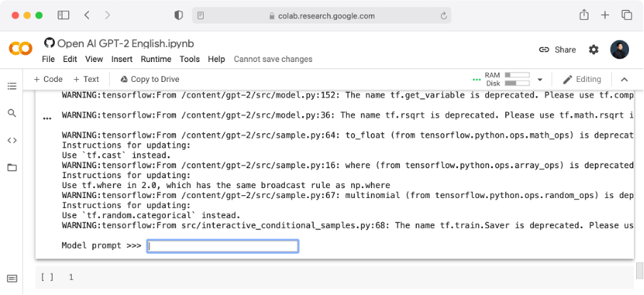644x295 pixels.
Task: Click the vertical scrollbar thumb
Action: coord(640,271)
